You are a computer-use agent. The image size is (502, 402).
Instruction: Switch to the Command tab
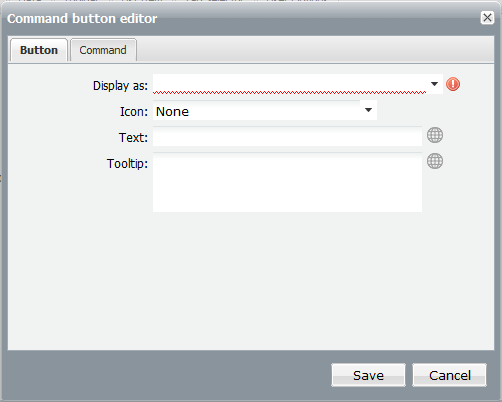(103, 50)
